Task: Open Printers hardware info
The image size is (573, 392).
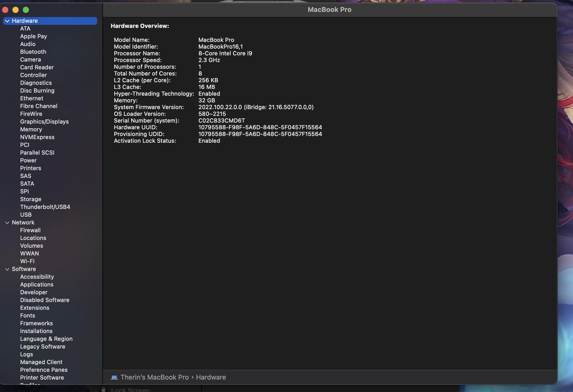Action: (x=30, y=168)
